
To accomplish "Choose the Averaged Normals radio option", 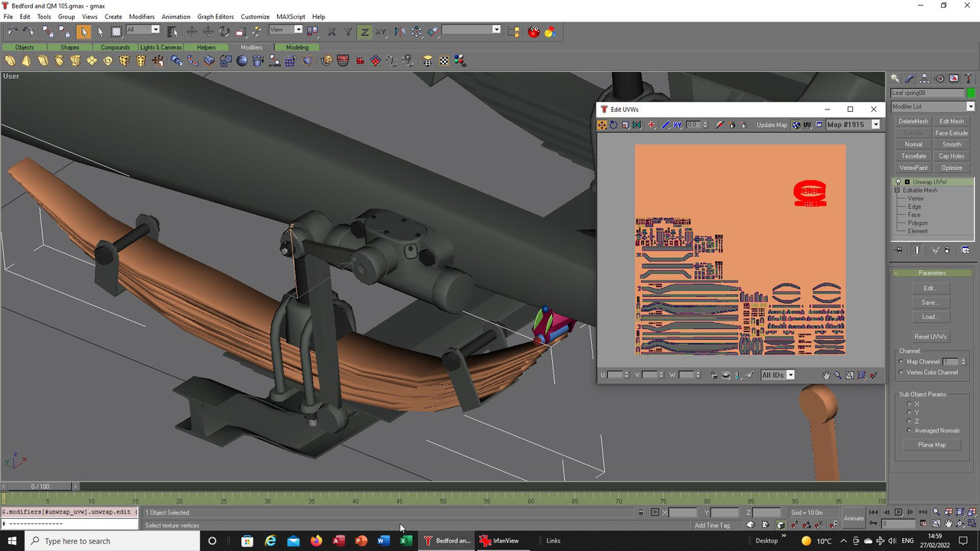I will coord(910,431).
